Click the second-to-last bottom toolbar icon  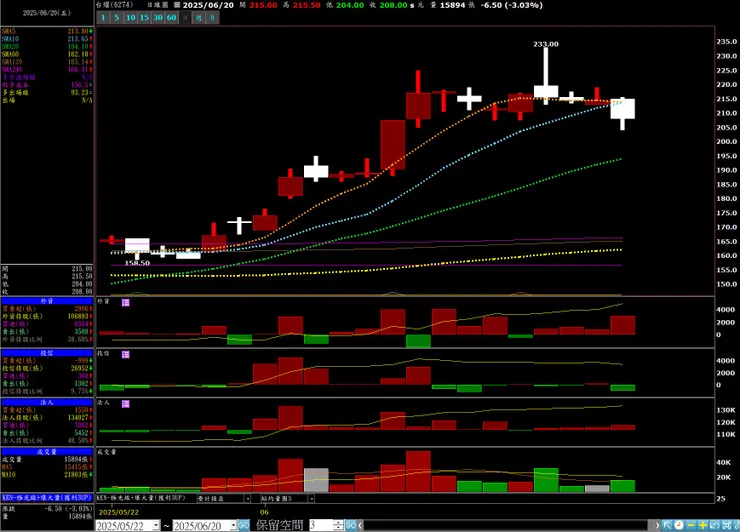[x=726, y=525]
